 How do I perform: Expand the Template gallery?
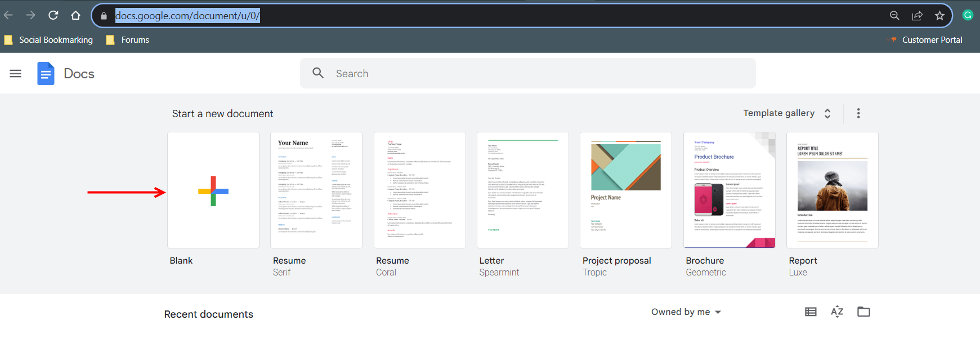click(787, 113)
